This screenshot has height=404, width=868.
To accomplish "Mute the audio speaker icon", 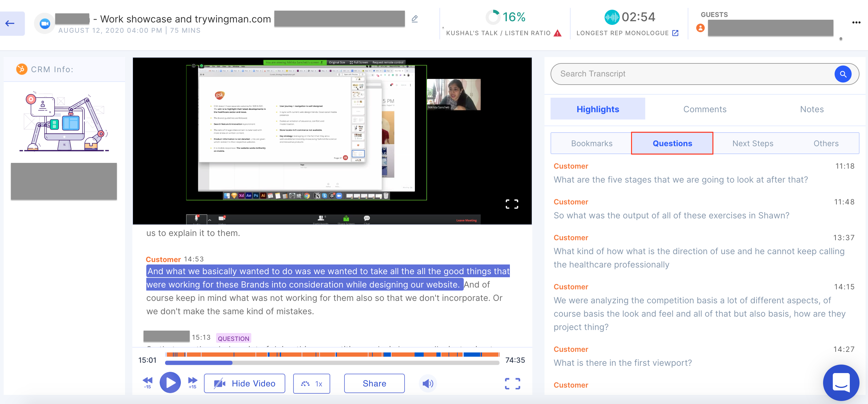I will coord(428,383).
